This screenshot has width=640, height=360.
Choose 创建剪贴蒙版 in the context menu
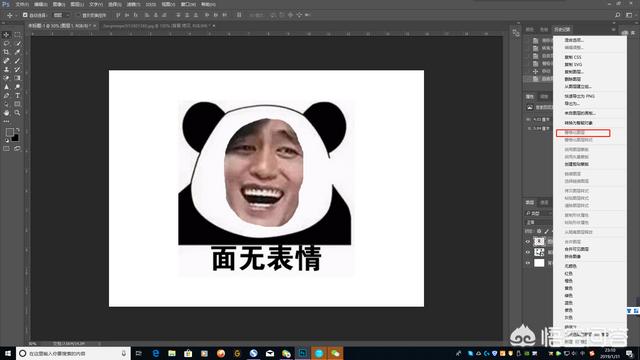576,164
